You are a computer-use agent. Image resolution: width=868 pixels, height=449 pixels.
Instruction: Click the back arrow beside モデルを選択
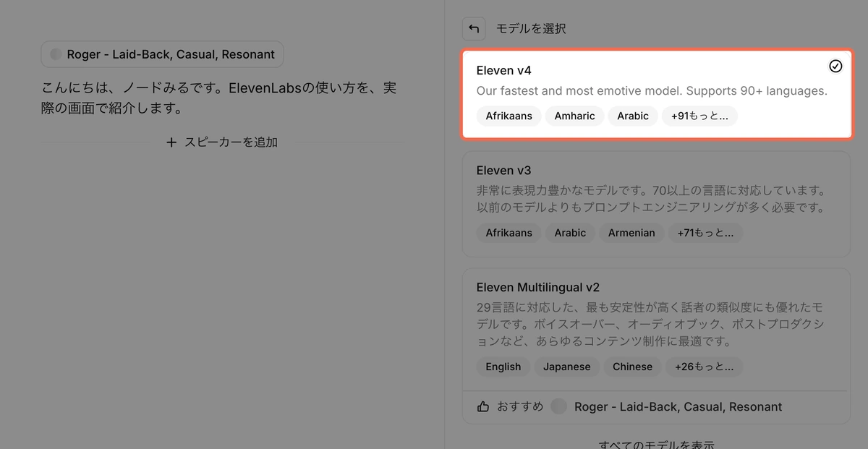[x=474, y=29]
